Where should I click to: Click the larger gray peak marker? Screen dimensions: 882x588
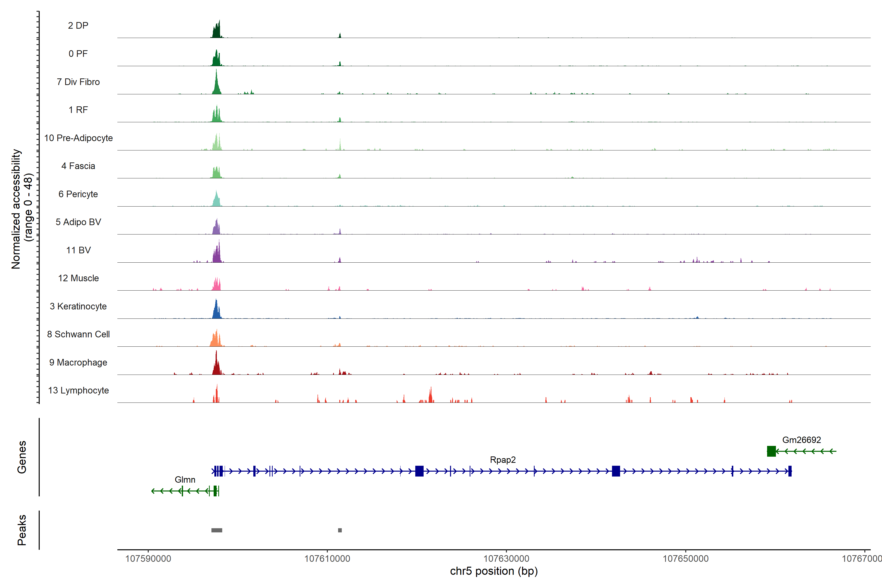217,530
